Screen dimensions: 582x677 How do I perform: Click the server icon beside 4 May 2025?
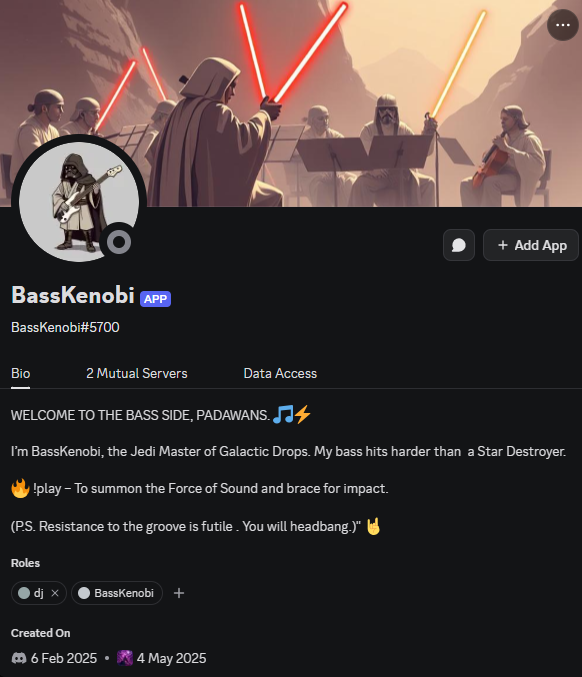[x=125, y=658]
